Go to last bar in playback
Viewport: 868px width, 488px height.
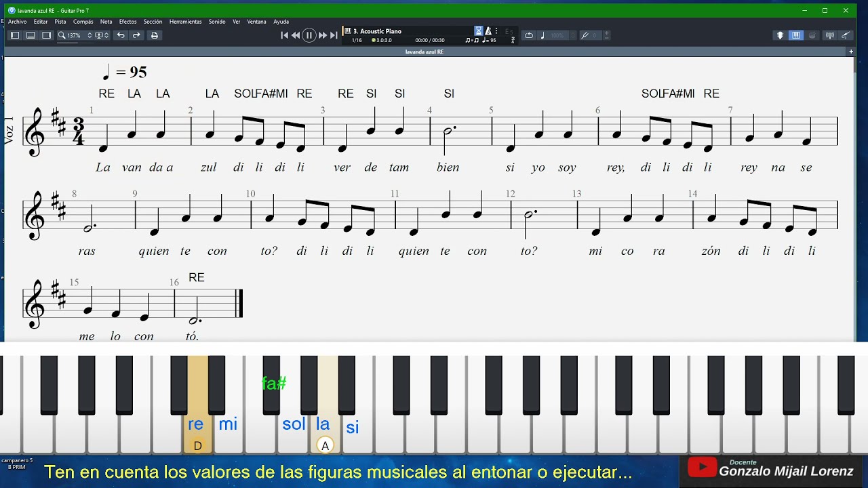334,35
